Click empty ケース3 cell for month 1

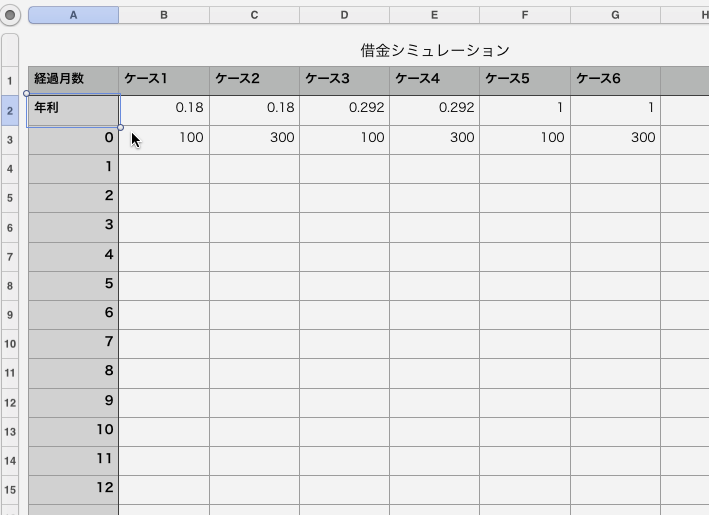click(344, 169)
